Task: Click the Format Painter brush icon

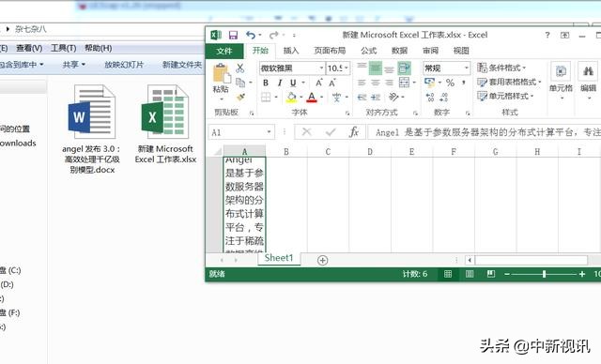Action: 240,97
